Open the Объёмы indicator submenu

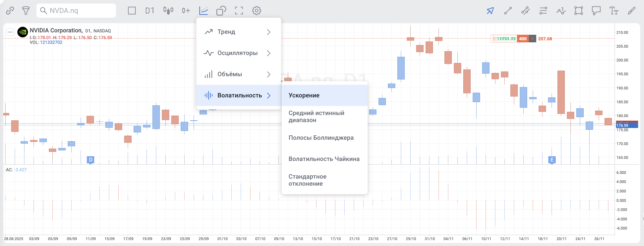(x=239, y=74)
